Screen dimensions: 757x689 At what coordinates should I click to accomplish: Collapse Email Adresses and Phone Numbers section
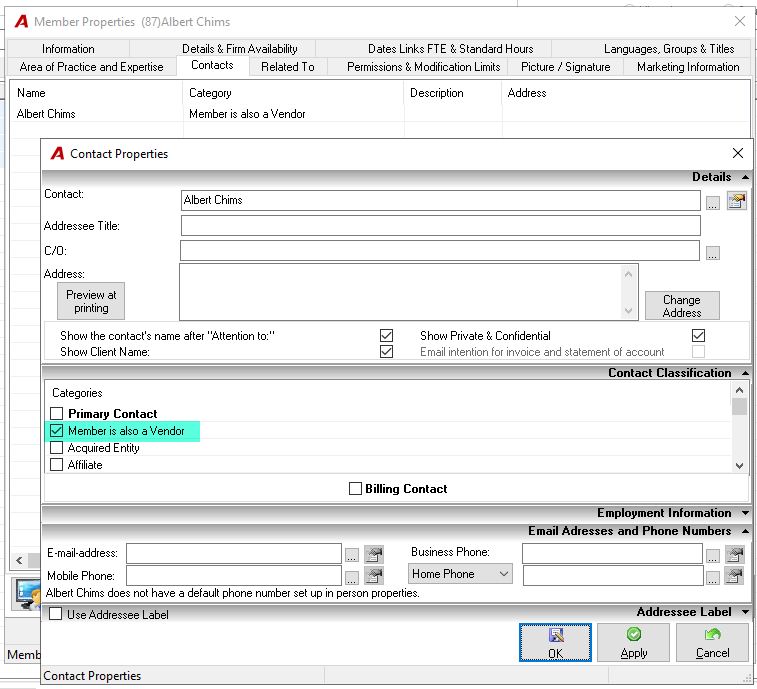pyautogui.click(x=745, y=531)
